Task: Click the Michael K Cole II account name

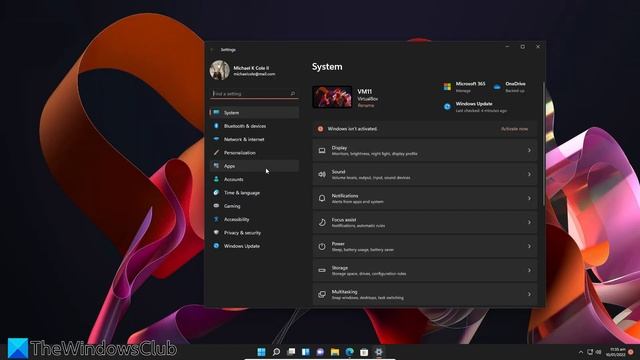Action: (x=251, y=68)
